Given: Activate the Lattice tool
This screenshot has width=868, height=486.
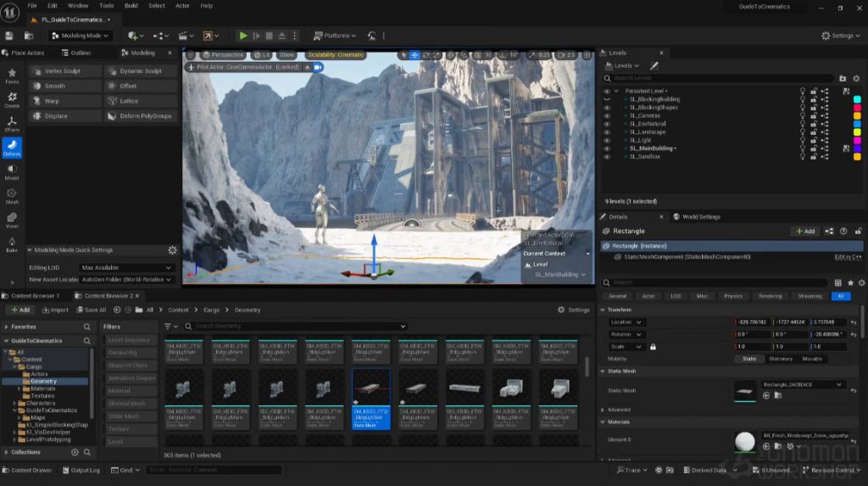Looking at the screenshot, I should (141, 101).
